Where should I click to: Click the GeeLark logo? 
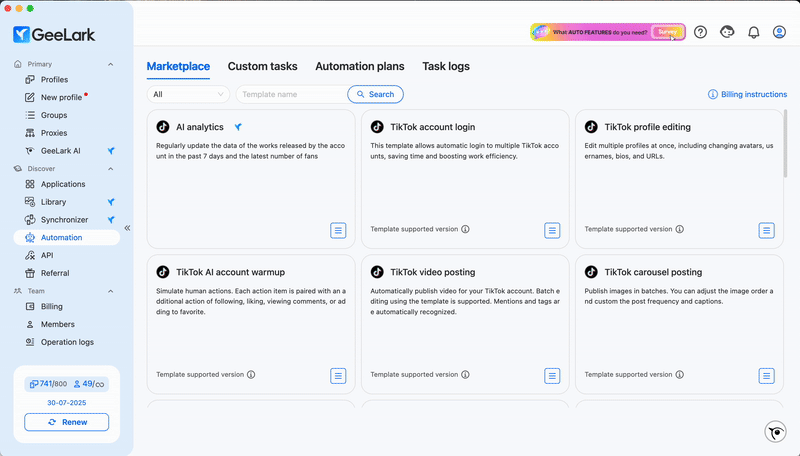click(x=54, y=35)
